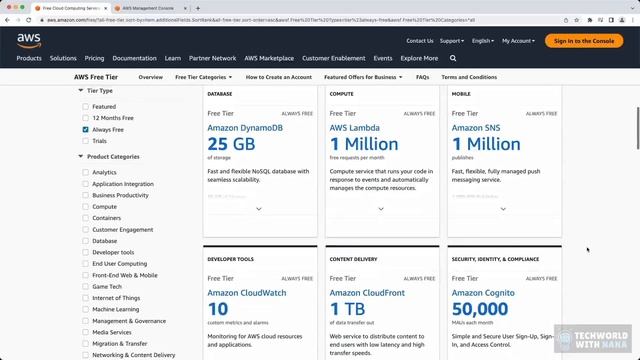Open the Events menu
Viewport: 640px width, 360px height.
click(382, 58)
